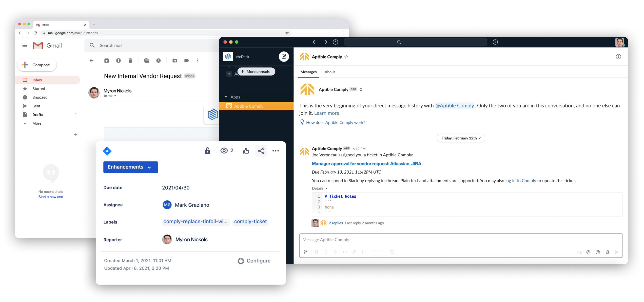
Task: Open Chrome three-dot menu
Action: point(344,33)
